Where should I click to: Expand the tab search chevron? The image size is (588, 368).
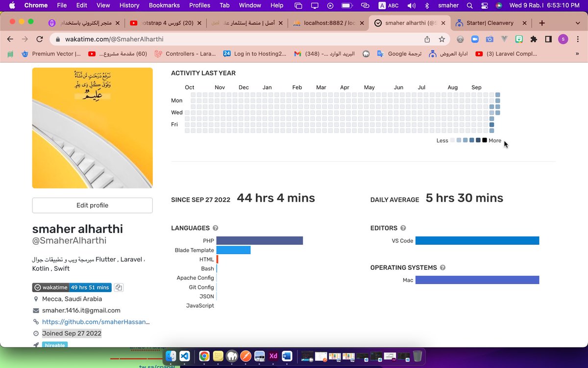point(578,23)
